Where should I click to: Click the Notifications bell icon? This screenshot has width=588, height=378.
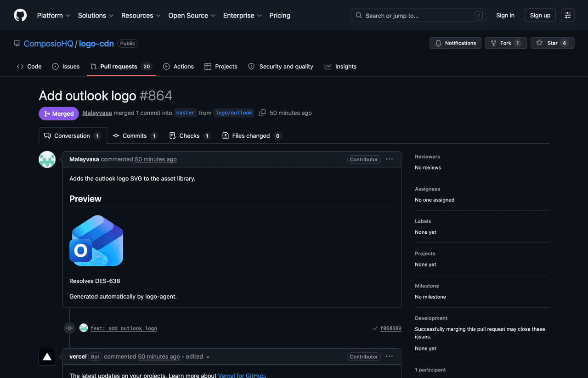[x=438, y=43]
